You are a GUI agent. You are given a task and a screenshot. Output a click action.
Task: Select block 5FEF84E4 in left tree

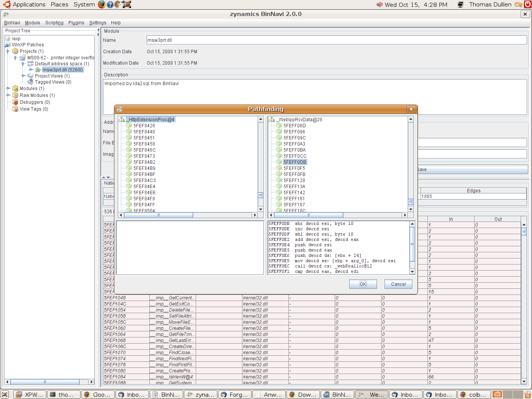[144, 187]
